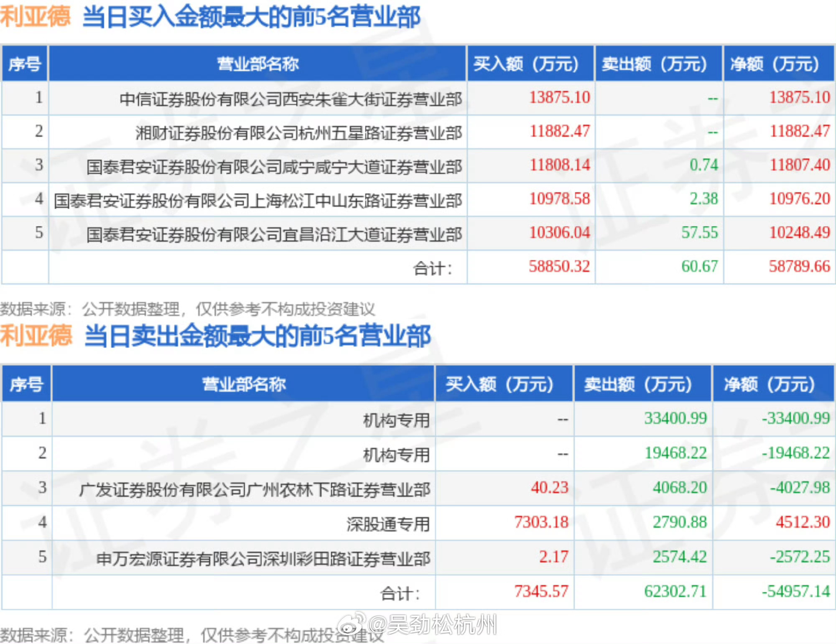Click 营业部名称 header in the 卖出 table
This screenshot has height=644, width=836.
click(244, 384)
